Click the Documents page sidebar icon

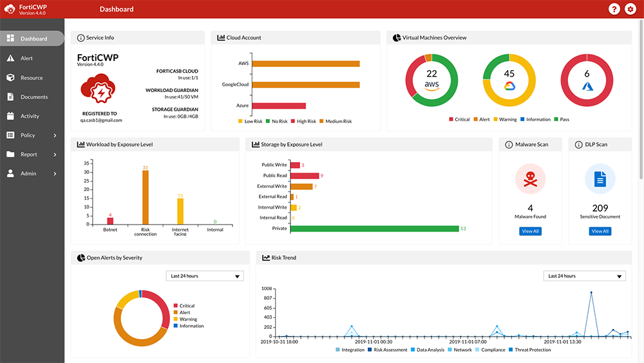click(10, 97)
